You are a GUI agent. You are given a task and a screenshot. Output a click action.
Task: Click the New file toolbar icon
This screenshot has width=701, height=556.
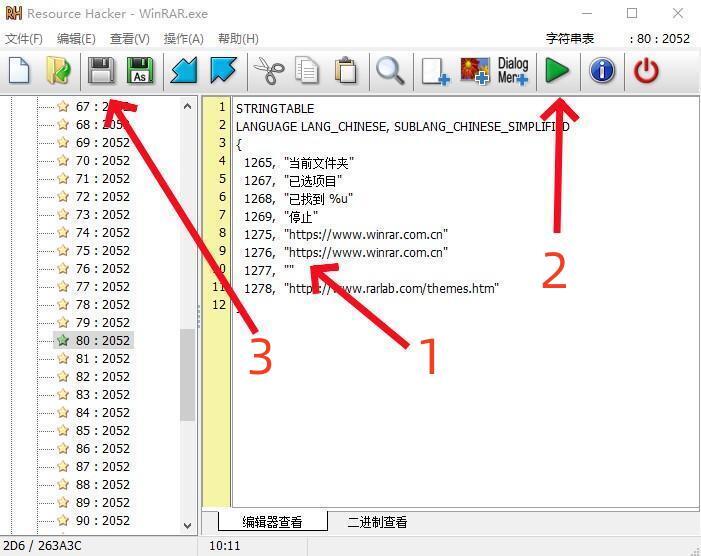click(19, 71)
